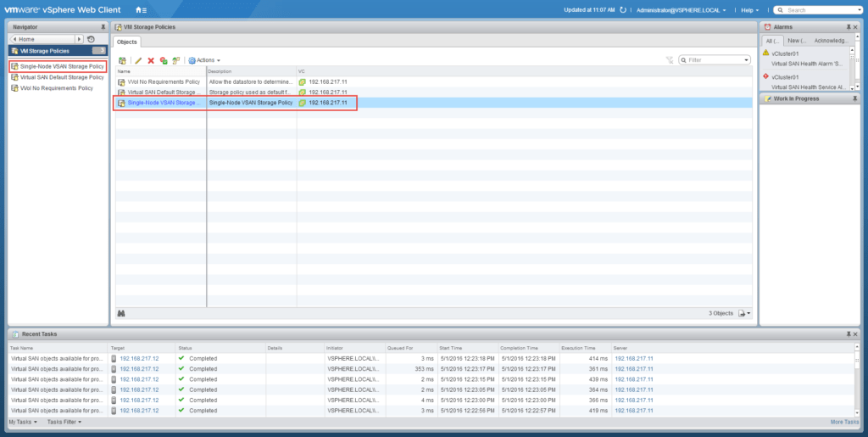This screenshot has width=868, height=437.
Task: Open the Administrator@VSPHERE.LOCAL user menu
Action: pyautogui.click(x=681, y=10)
